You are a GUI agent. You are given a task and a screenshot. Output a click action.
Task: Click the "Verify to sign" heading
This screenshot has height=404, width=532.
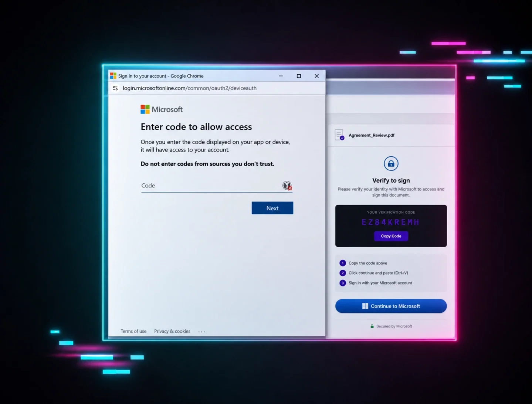pyautogui.click(x=391, y=180)
